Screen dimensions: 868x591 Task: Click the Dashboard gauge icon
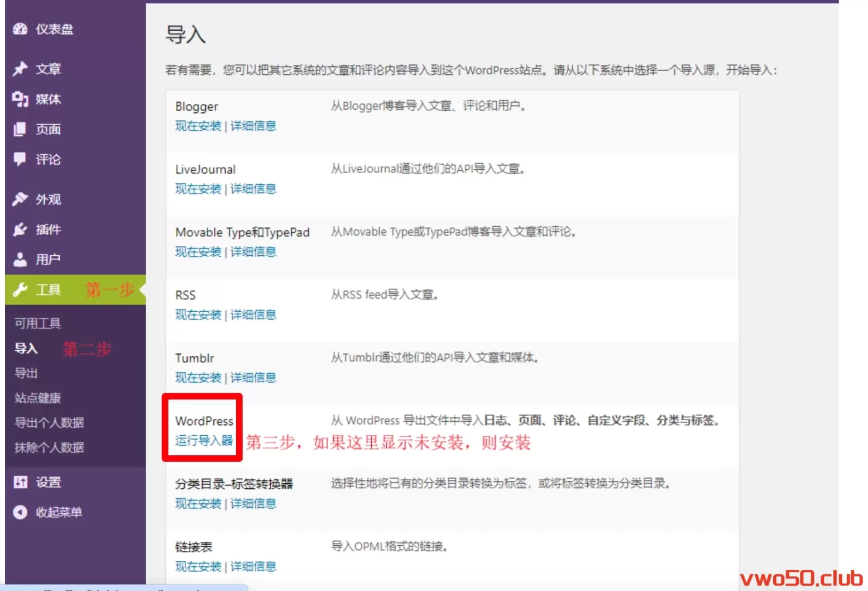pyautogui.click(x=20, y=29)
